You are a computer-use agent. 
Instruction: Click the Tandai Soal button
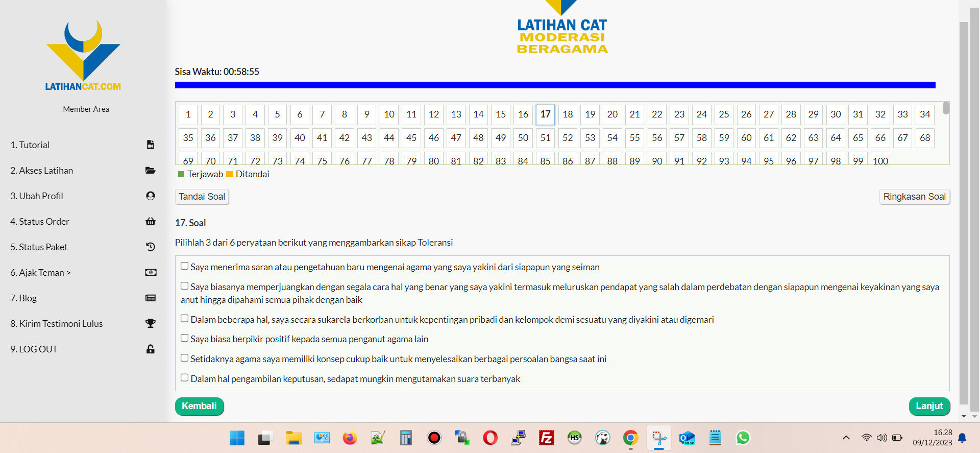pyautogui.click(x=202, y=197)
